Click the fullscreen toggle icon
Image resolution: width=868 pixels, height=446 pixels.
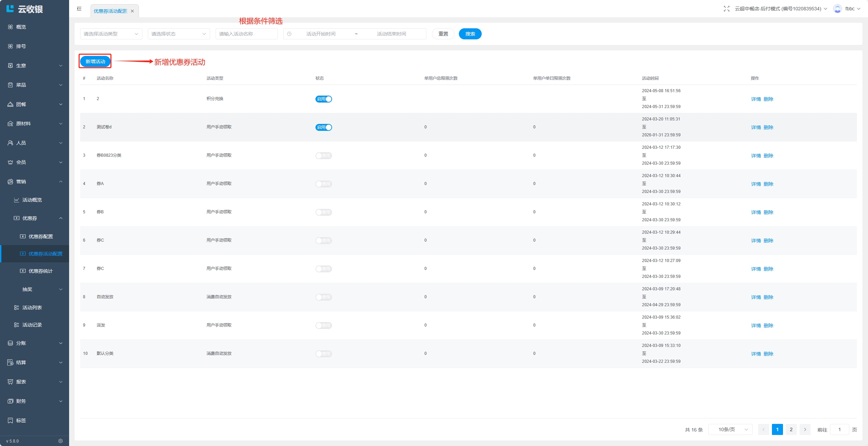click(x=726, y=9)
